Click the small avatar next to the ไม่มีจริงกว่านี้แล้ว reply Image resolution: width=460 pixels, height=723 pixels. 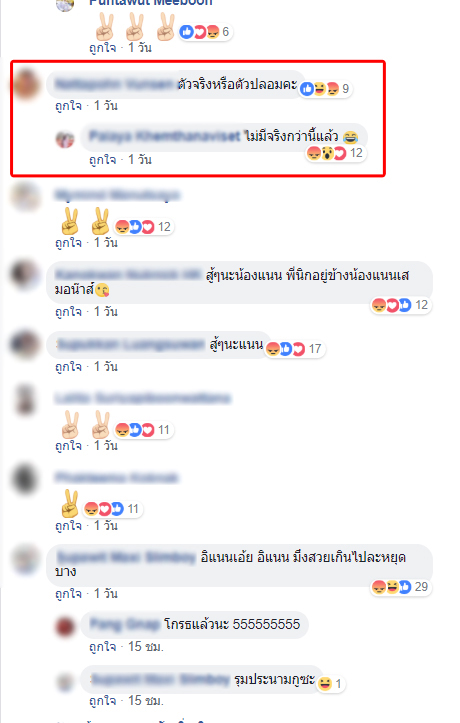[65, 139]
